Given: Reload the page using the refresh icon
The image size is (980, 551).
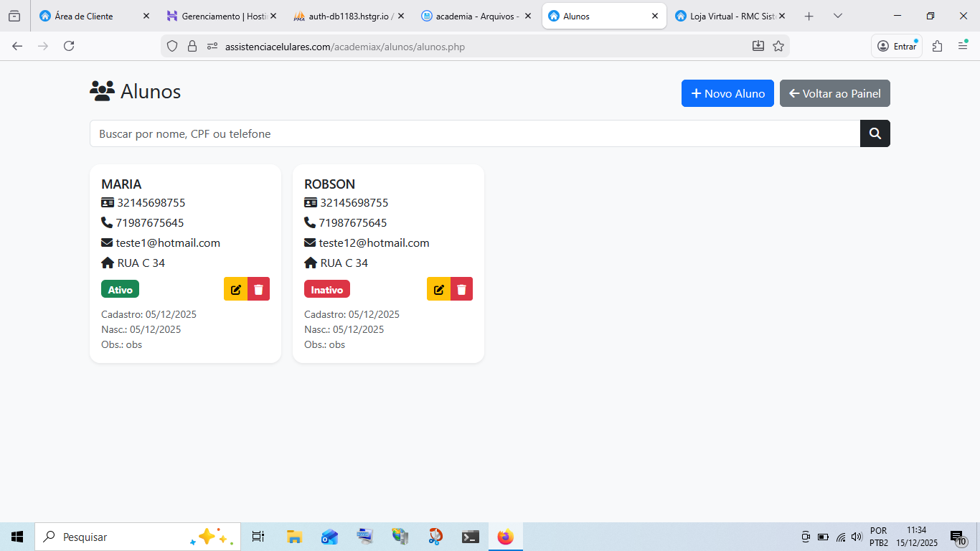Looking at the screenshot, I should tap(69, 46).
